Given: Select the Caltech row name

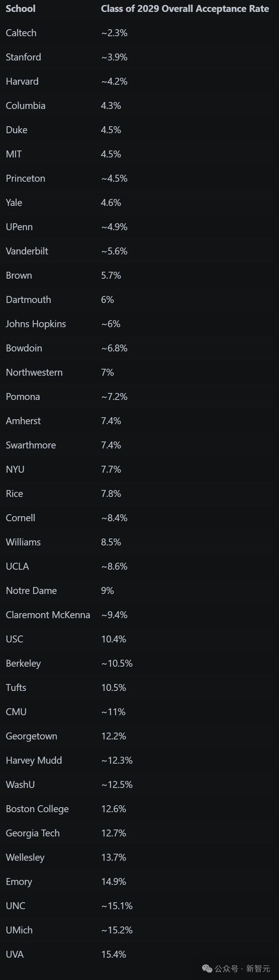Looking at the screenshot, I should [21, 33].
